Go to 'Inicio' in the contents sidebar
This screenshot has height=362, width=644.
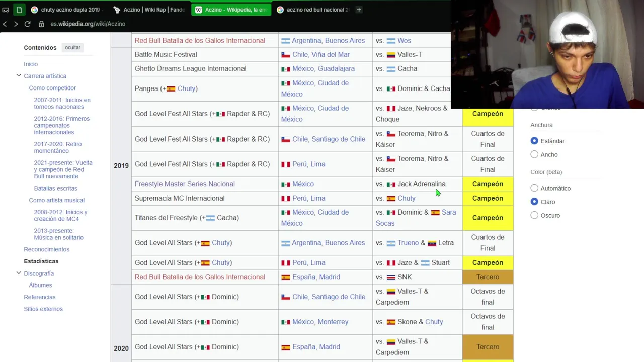[x=31, y=64]
